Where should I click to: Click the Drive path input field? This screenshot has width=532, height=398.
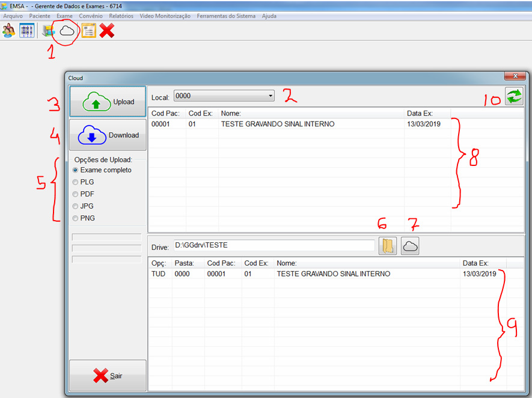[x=274, y=245]
